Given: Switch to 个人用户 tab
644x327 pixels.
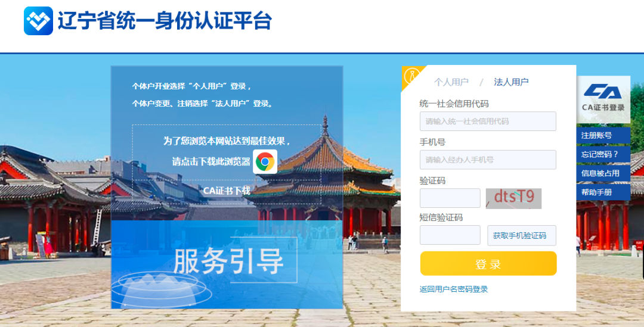Looking at the screenshot, I should [451, 82].
